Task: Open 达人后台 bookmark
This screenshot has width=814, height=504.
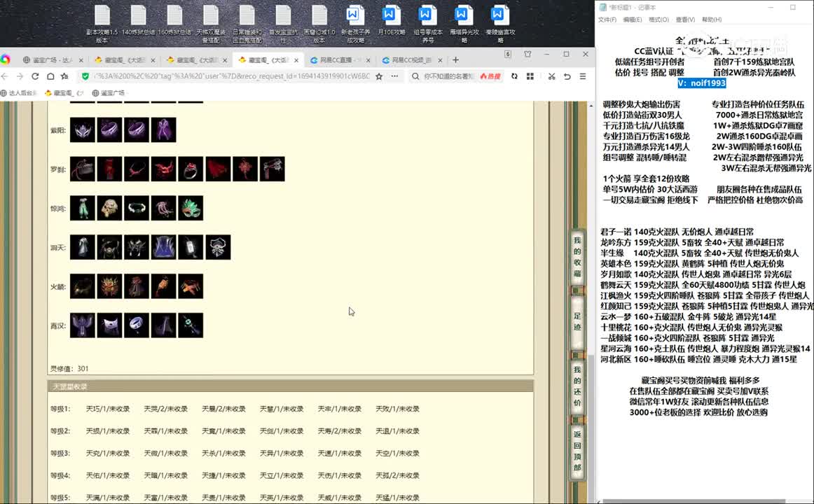Action: 19,93
